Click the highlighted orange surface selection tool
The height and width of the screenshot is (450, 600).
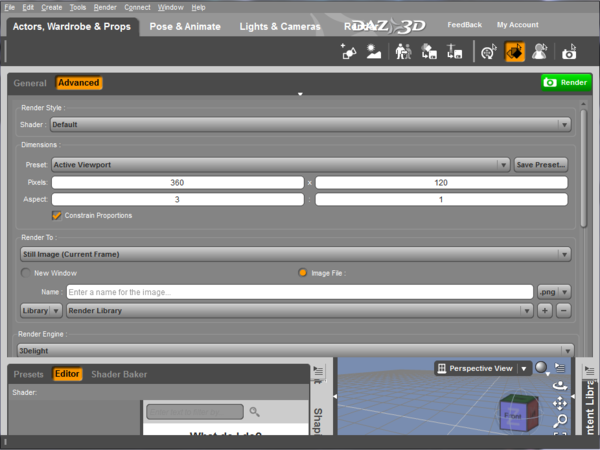click(x=514, y=52)
